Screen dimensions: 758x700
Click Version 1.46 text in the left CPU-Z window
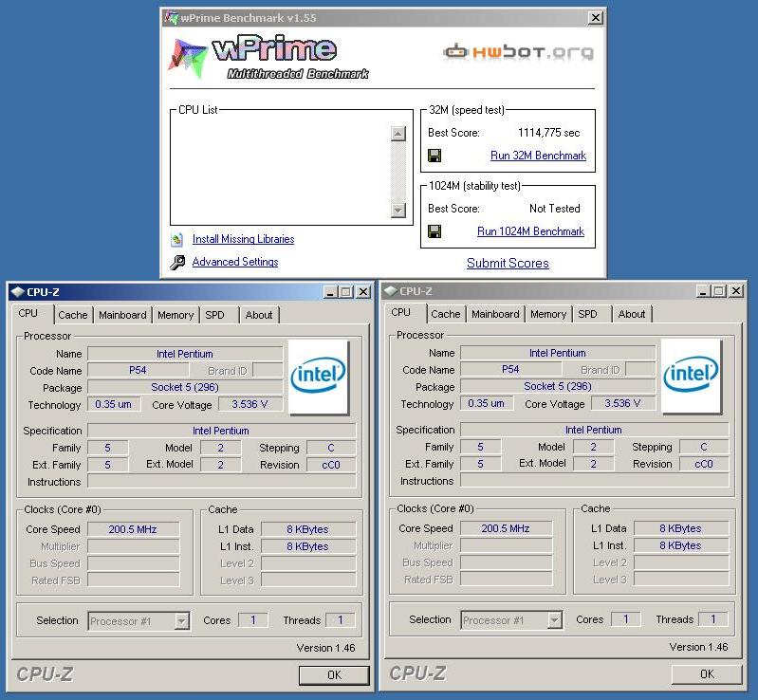click(x=325, y=648)
